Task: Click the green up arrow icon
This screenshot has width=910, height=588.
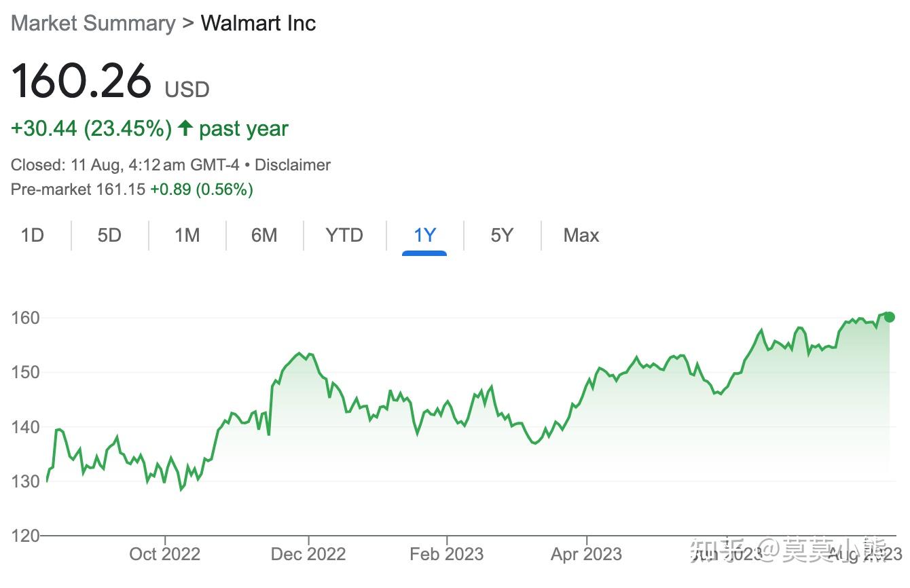Action: click(185, 128)
